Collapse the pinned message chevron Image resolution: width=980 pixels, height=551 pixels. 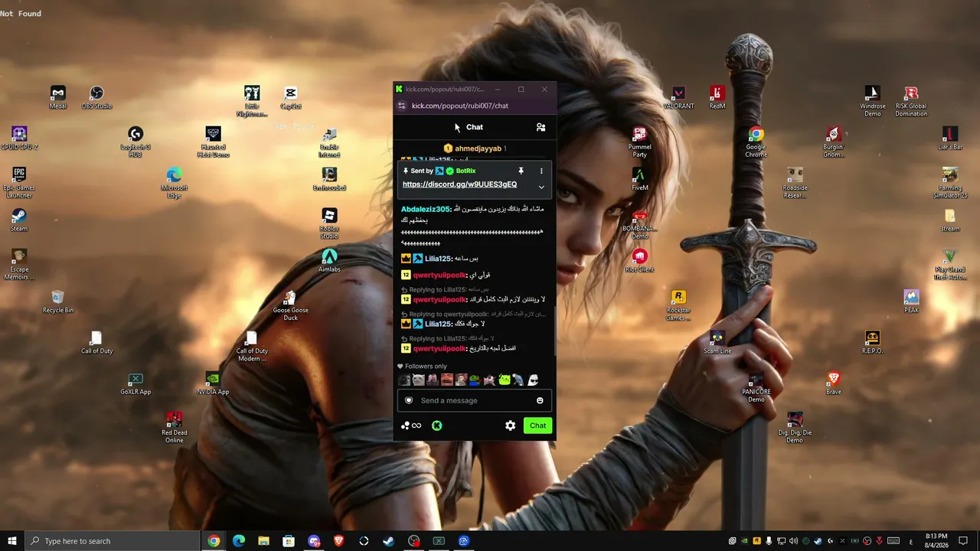[x=541, y=187]
